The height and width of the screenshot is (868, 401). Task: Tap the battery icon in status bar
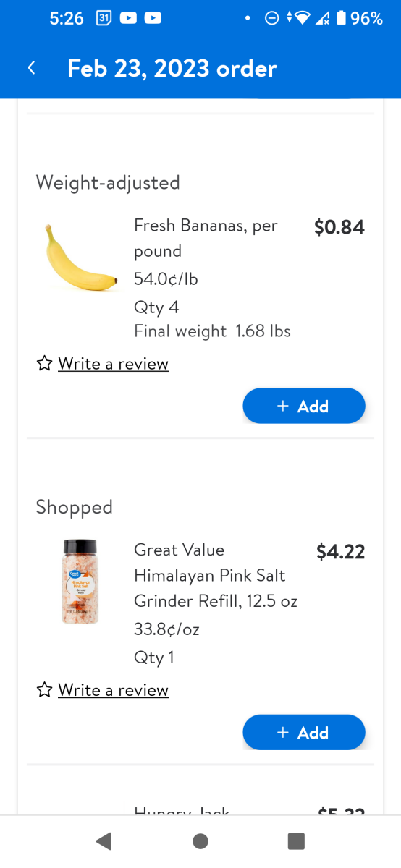[x=341, y=18]
